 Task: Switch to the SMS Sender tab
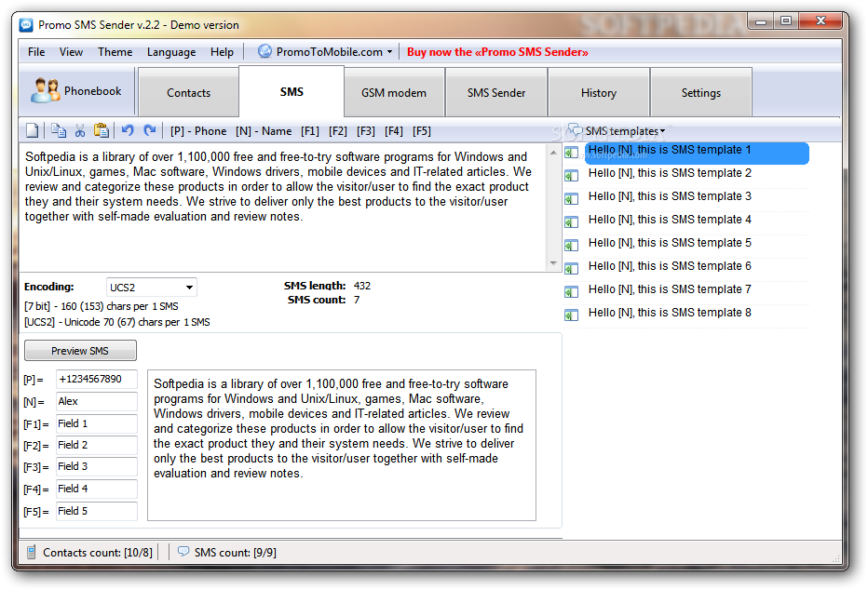coord(496,92)
